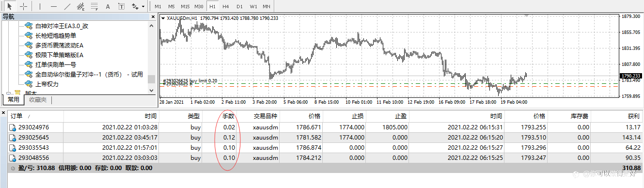Image resolution: width=644 pixels, height=188 pixels.
Task: Switch chart to M30 timeframe
Action: pos(199,6)
